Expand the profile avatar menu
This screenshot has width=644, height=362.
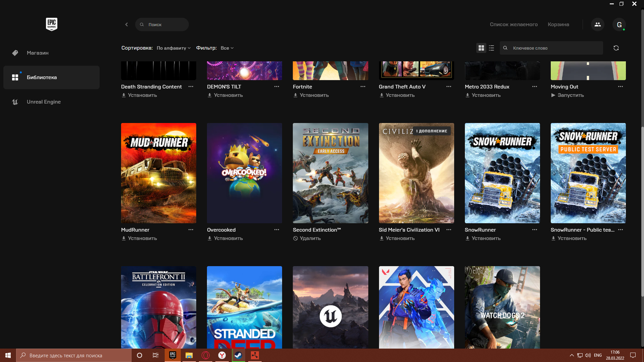[x=620, y=24]
